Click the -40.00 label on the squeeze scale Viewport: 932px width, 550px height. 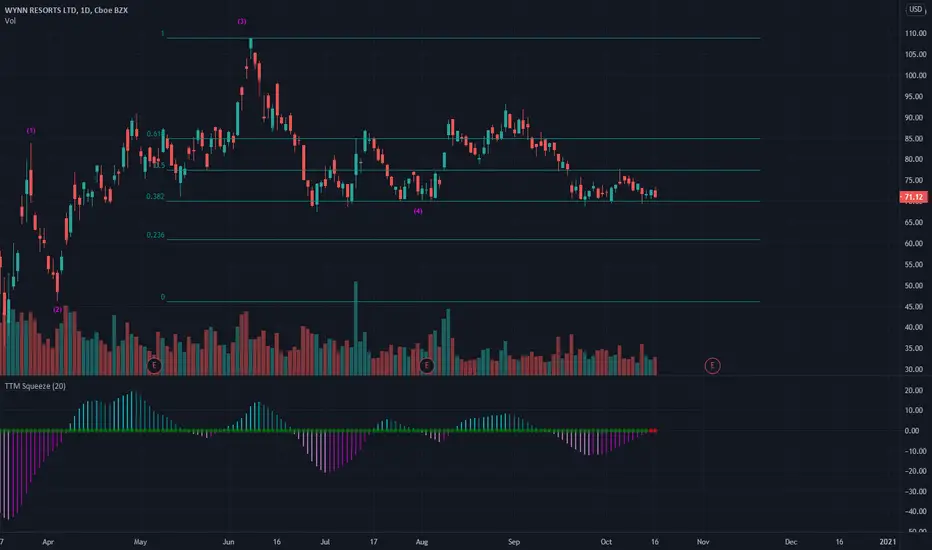click(914, 511)
